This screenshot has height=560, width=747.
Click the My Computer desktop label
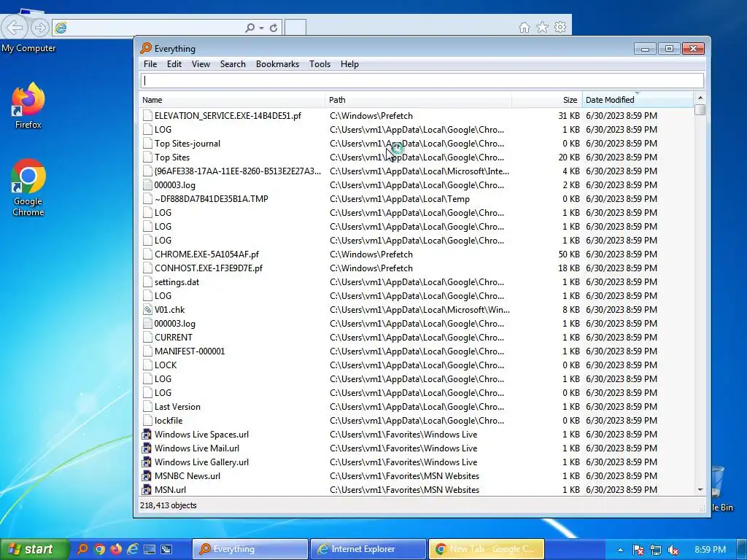28,48
